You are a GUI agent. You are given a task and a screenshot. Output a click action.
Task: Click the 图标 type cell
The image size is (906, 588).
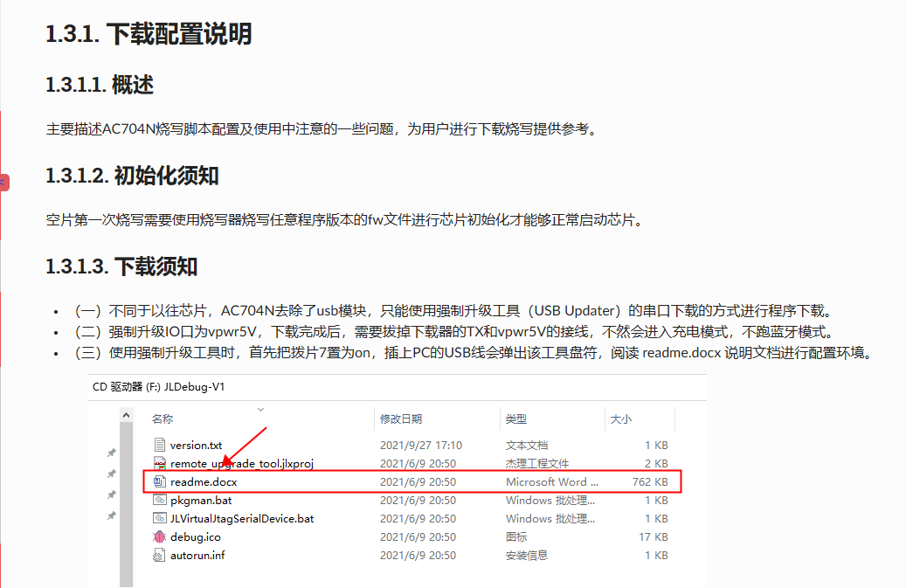click(x=516, y=537)
